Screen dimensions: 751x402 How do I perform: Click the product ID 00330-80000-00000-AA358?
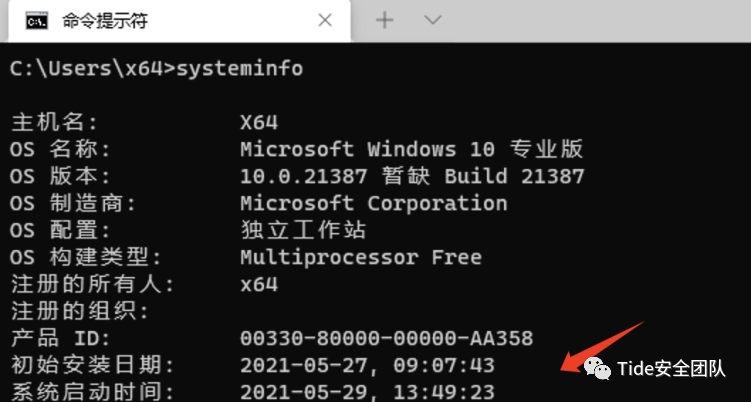click(387, 339)
